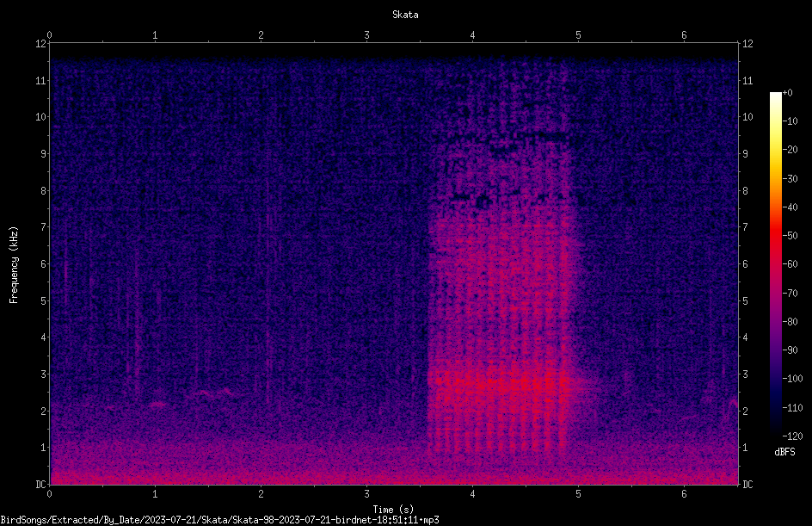
Task: Click the Skata title above the spectrogram
Action: [x=405, y=15]
